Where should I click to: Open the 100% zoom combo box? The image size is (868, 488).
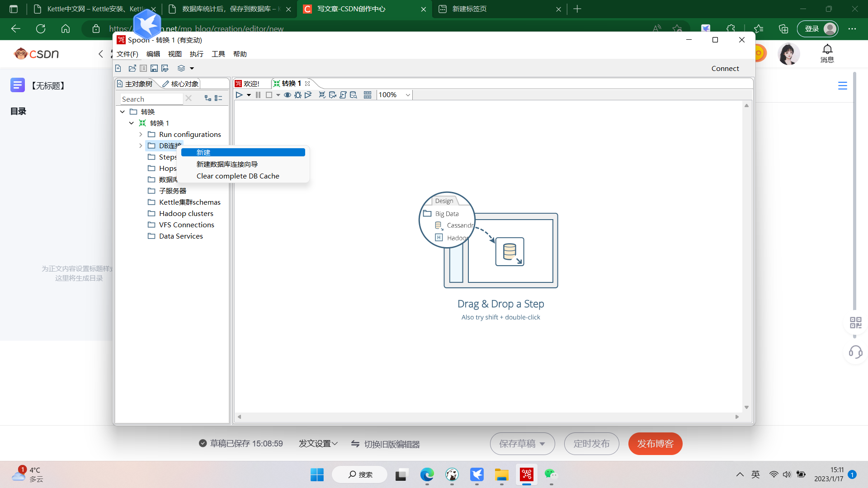coord(394,95)
